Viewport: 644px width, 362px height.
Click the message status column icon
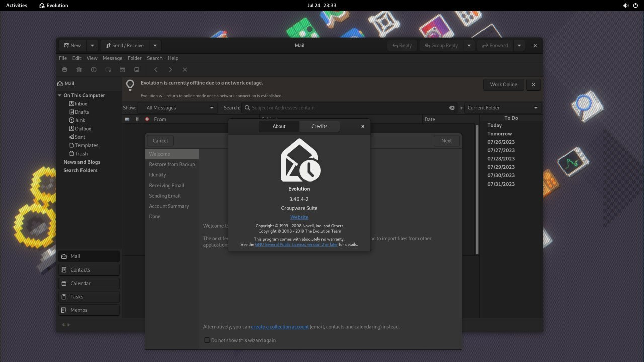tap(127, 119)
